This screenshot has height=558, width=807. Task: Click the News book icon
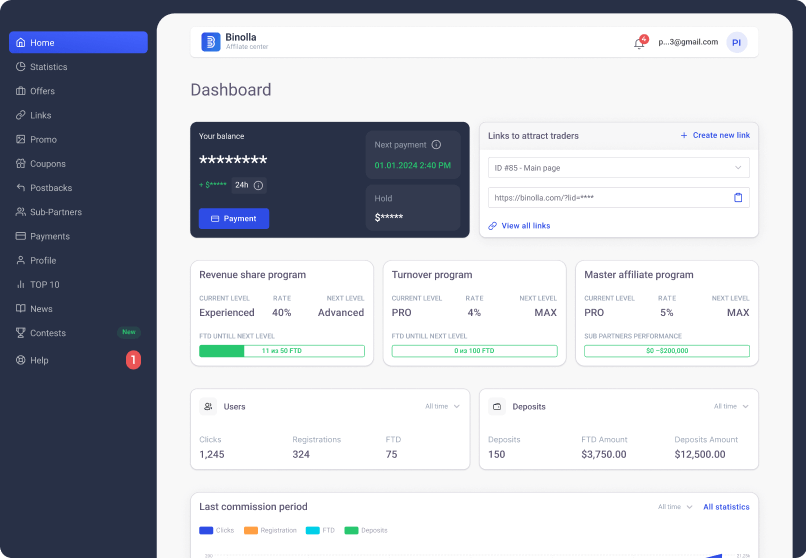(x=21, y=308)
